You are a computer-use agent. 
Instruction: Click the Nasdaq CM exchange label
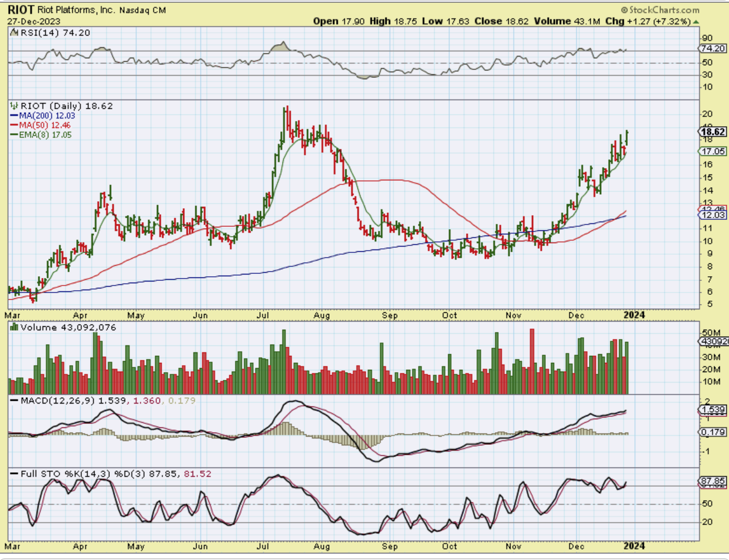pos(142,10)
